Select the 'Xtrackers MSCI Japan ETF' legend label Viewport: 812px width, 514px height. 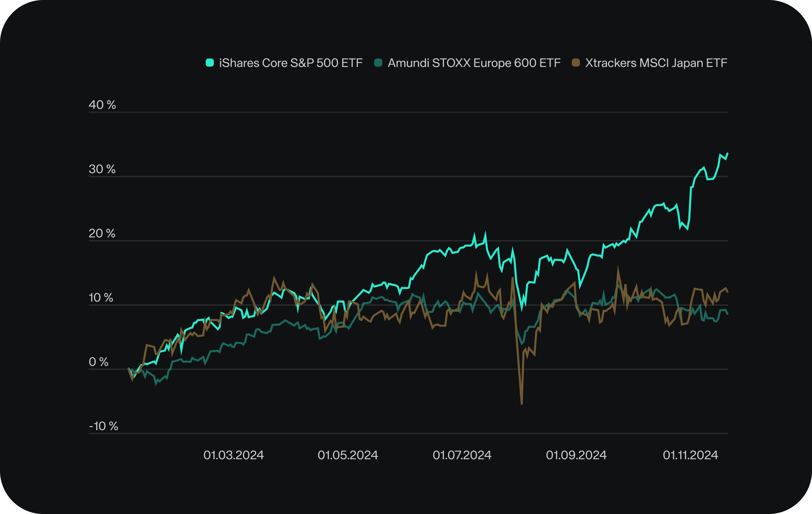click(656, 63)
